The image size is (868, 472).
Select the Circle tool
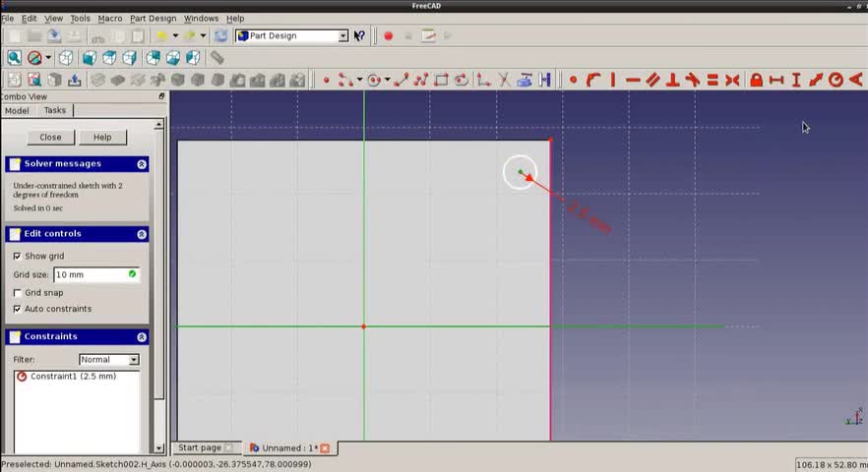374,81
